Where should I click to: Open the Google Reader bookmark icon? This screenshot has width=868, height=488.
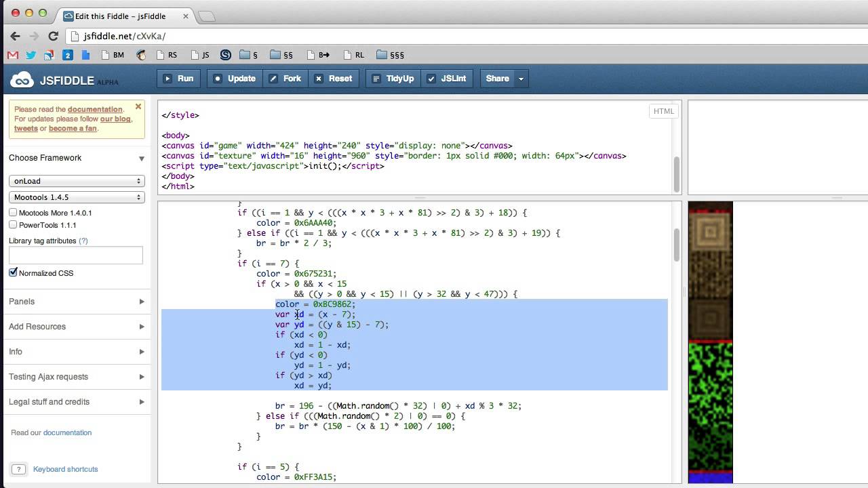click(49, 55)
